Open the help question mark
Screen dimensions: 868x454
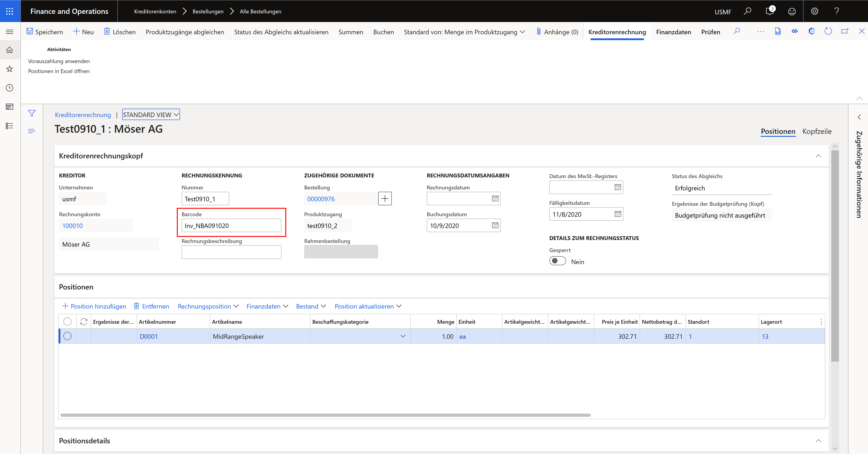(837, 11)
